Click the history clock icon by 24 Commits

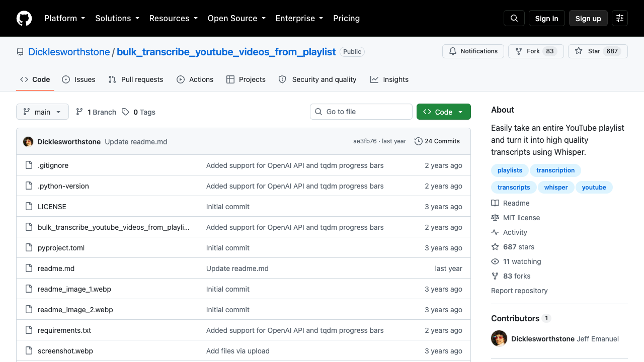(x=418, y=141)
